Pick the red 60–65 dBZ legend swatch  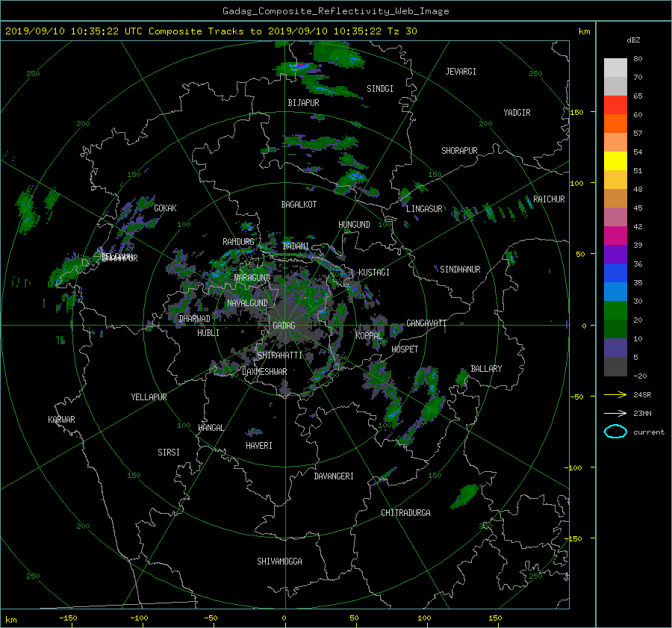tap(615, 105)
